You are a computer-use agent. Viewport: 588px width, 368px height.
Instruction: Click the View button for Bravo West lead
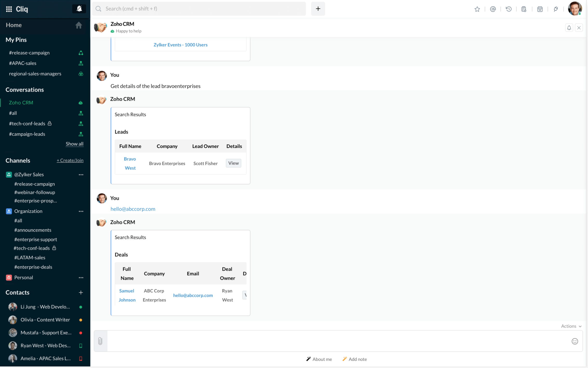point(233,163)
